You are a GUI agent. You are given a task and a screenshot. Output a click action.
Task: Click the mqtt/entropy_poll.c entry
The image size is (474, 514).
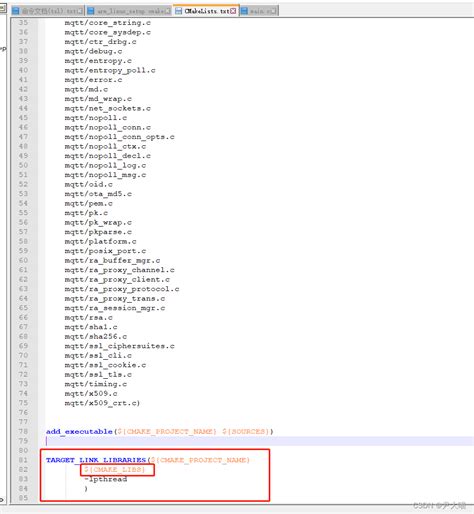110,70
